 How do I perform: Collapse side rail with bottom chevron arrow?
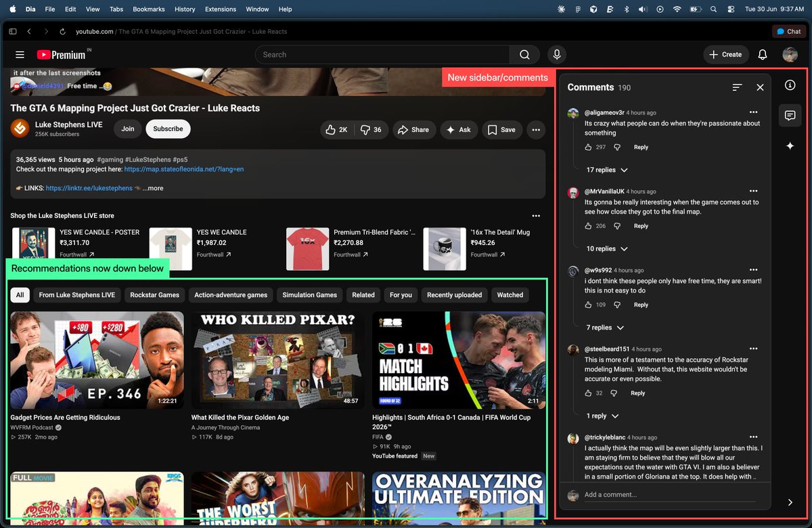pyautogui.click(x=790, y=502)
